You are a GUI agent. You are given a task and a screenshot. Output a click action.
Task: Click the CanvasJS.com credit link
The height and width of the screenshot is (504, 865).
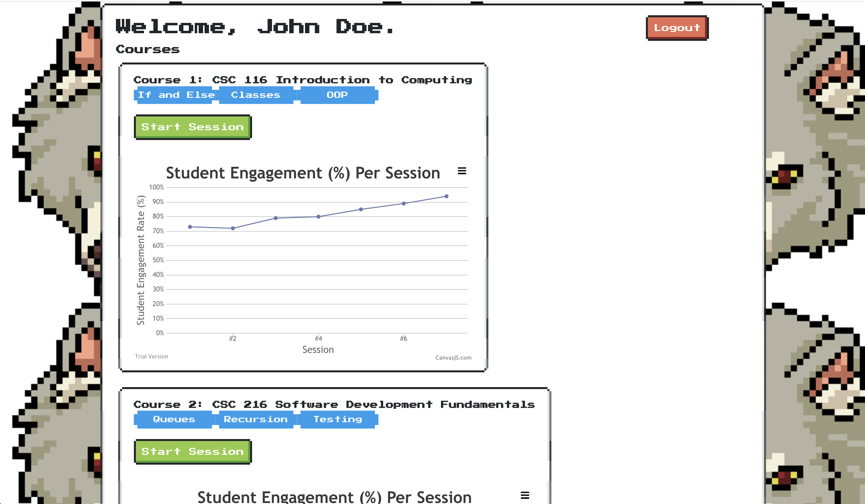point(453,358)
